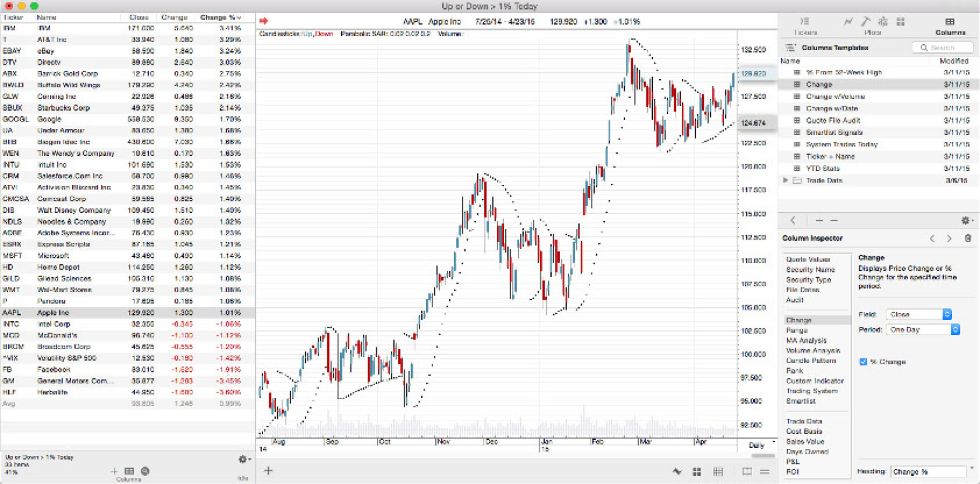Select the Change w/Date template
This screenshot has width=980, height=484.
click(x=879, y=108)
